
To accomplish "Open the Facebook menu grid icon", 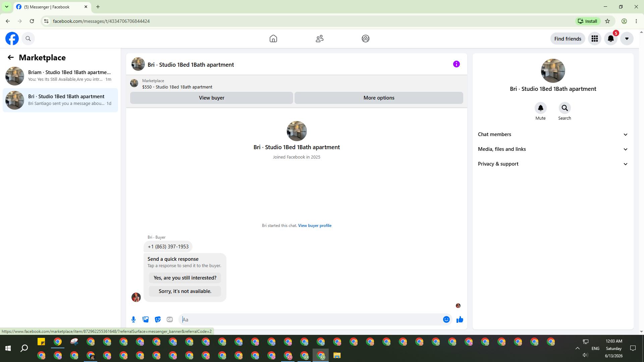I will (595, 39).
